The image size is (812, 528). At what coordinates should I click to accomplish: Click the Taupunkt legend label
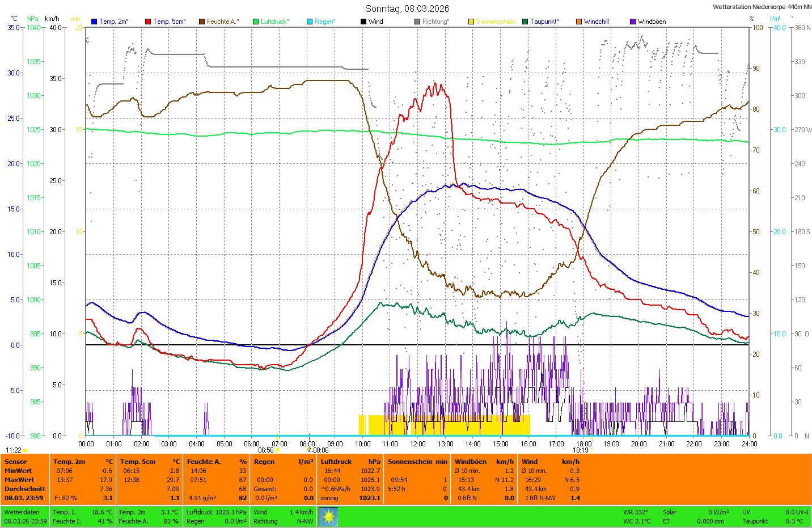tap(544, 22)
